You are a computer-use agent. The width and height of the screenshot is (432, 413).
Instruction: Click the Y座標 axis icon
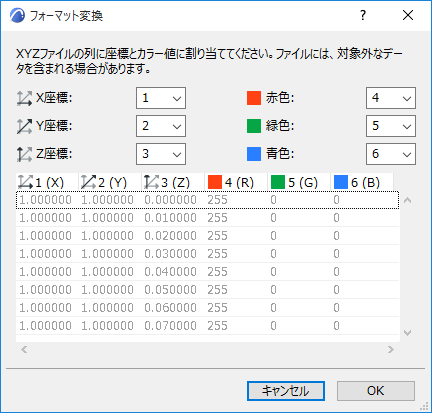(x=24, y=126)
